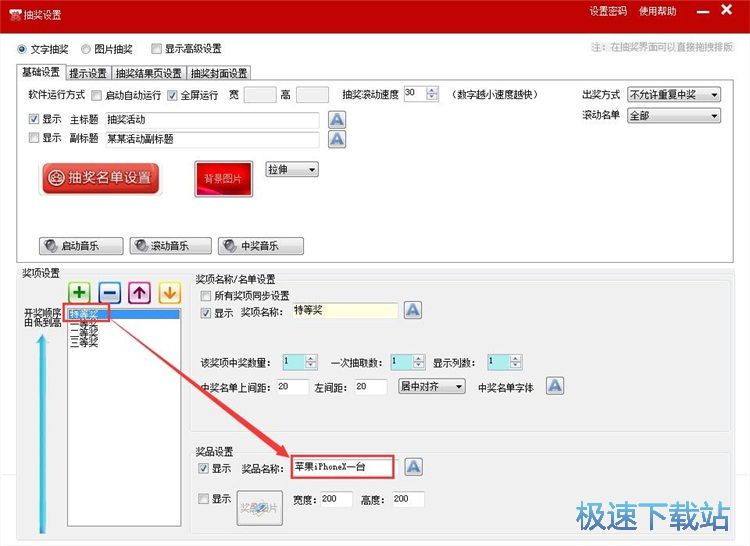The width and height of the screenshot is (750, 546).
Task: Open 居中对齐 alignment dropdown
Action: [432, 386]
